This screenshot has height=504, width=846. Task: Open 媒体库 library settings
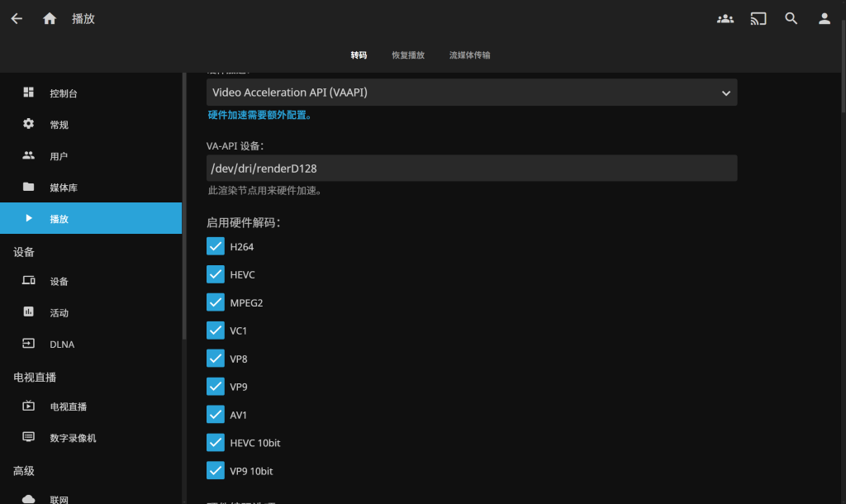[x=63, y=188]
